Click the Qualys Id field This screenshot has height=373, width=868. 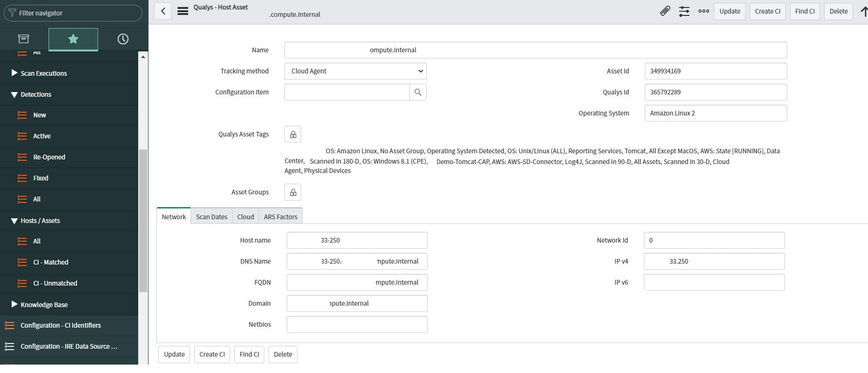tap(716, 92)
